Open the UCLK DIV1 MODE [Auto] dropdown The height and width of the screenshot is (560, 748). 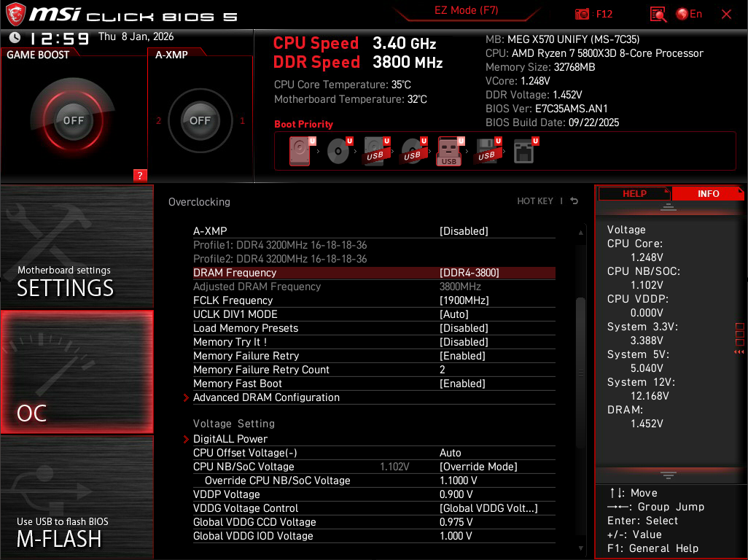[374, 314]
